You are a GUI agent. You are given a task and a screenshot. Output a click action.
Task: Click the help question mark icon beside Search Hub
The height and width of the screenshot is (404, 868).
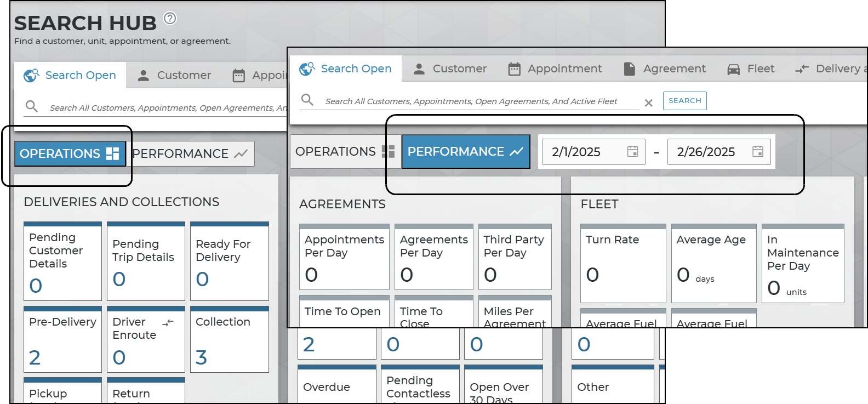tap(170, 19)
